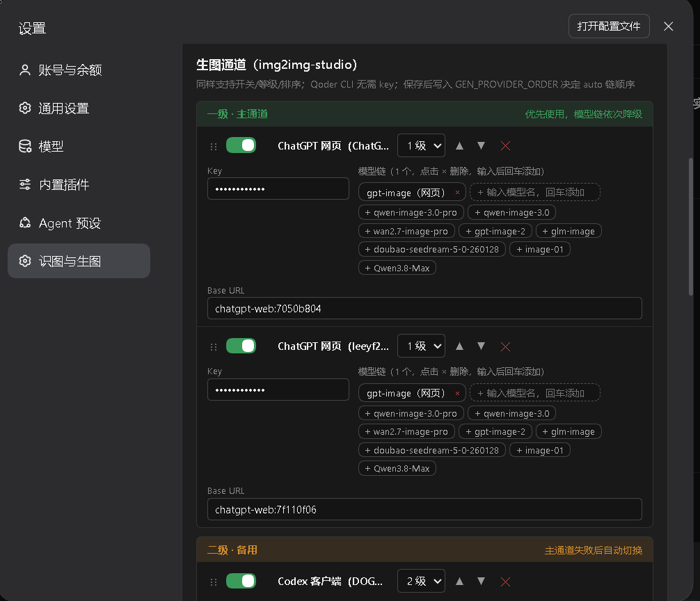Click the Key field of the leeyf2 channel
This screenshot has width=700, height=601.
(278, 390)
